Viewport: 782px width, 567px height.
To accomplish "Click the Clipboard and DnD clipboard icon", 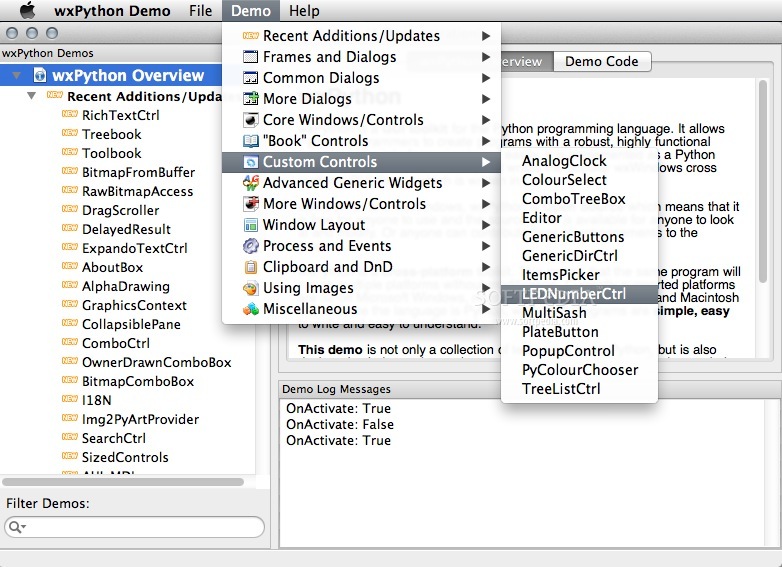I will pos(250,267).
